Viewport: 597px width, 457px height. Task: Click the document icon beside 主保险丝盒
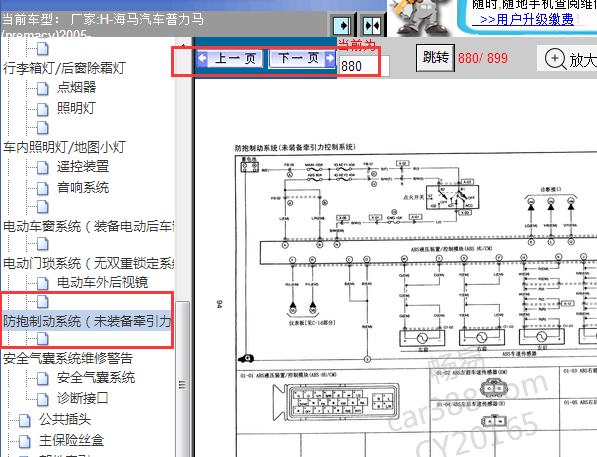click(x=25, y=441)
